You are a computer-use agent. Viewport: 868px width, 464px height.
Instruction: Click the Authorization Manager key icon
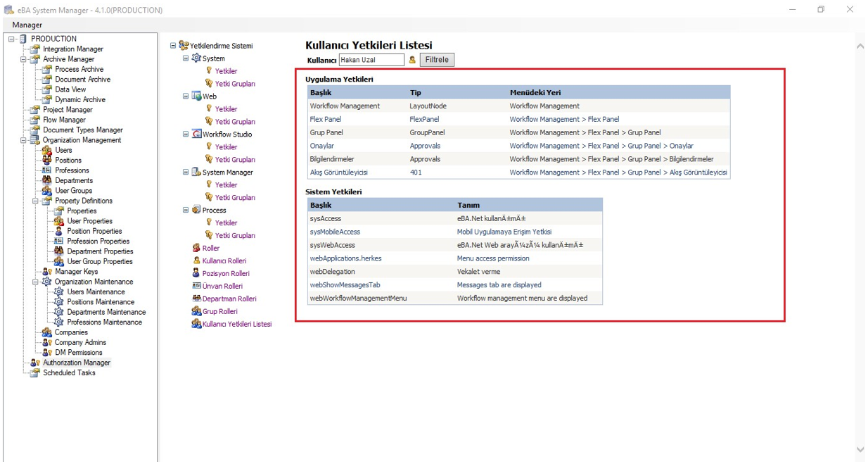coord(35,363)
